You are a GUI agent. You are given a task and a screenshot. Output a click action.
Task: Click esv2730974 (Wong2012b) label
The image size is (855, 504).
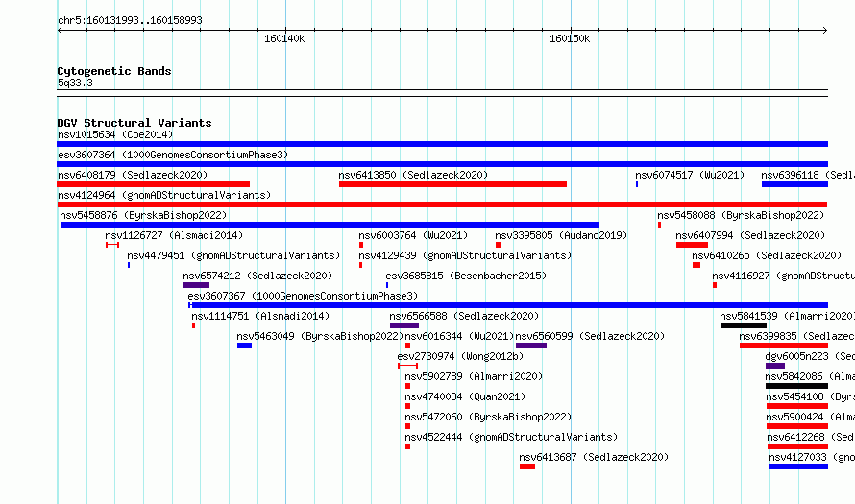[x=460, y=356]
